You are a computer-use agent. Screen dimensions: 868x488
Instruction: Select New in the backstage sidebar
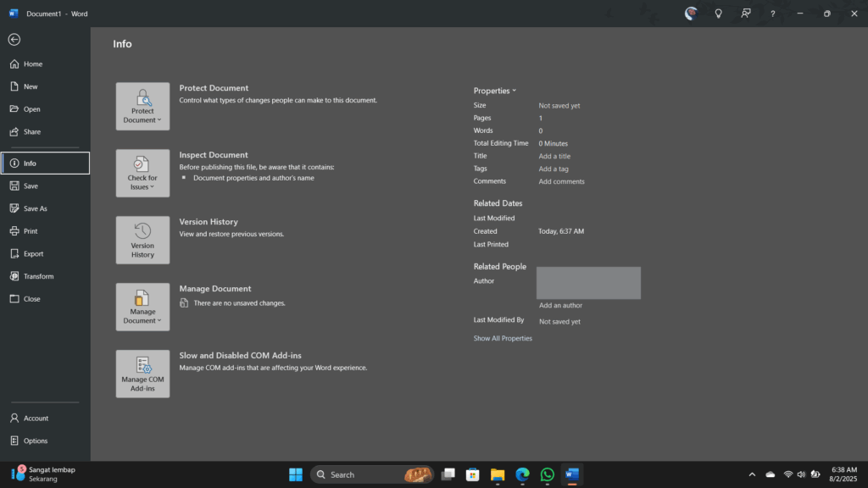point(45,87)
